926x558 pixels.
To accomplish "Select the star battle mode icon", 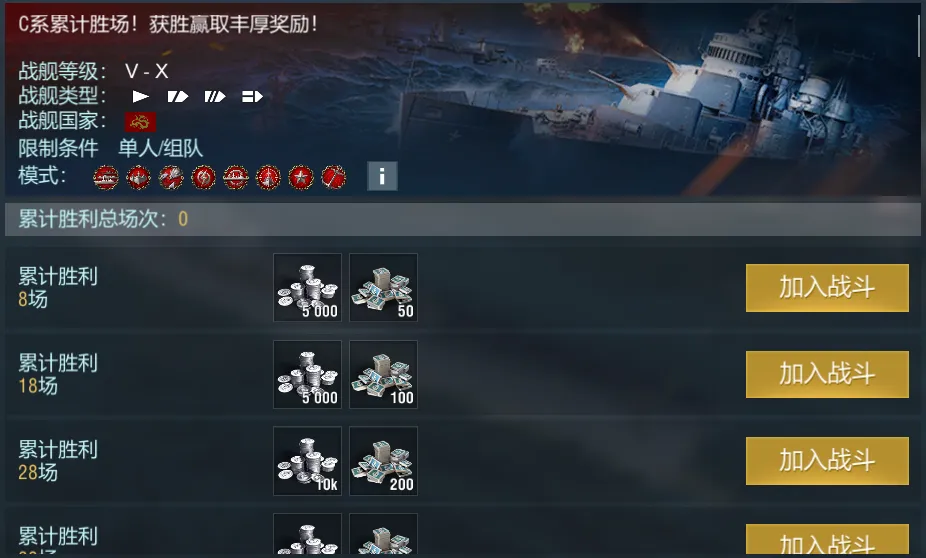I will click(301, 177).
